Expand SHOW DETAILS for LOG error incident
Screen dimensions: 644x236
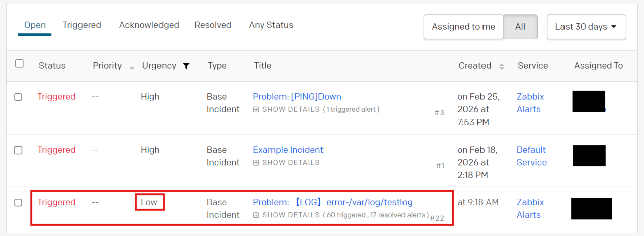(x=291, y=215)
